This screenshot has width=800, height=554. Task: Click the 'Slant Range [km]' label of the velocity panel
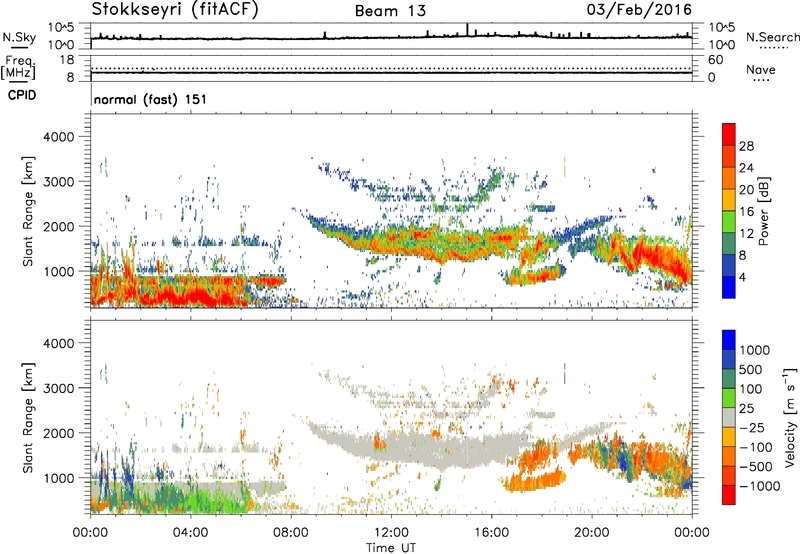click(28, 418)
